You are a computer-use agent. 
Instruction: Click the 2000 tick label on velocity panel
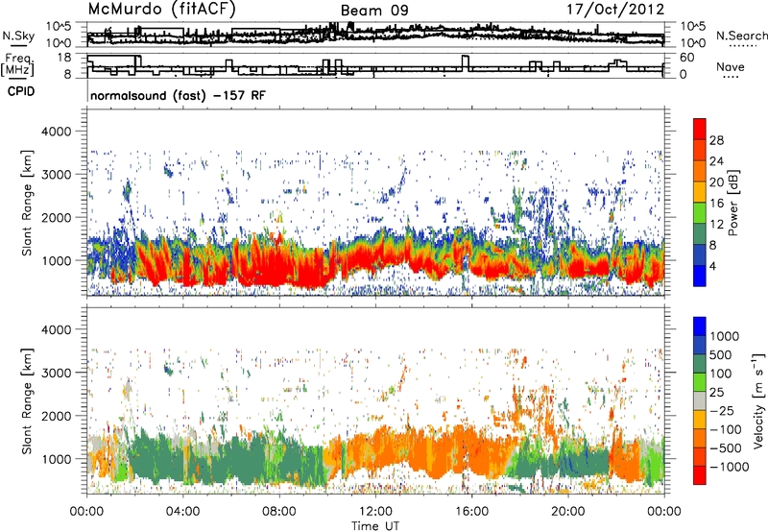tap(57, 416)
